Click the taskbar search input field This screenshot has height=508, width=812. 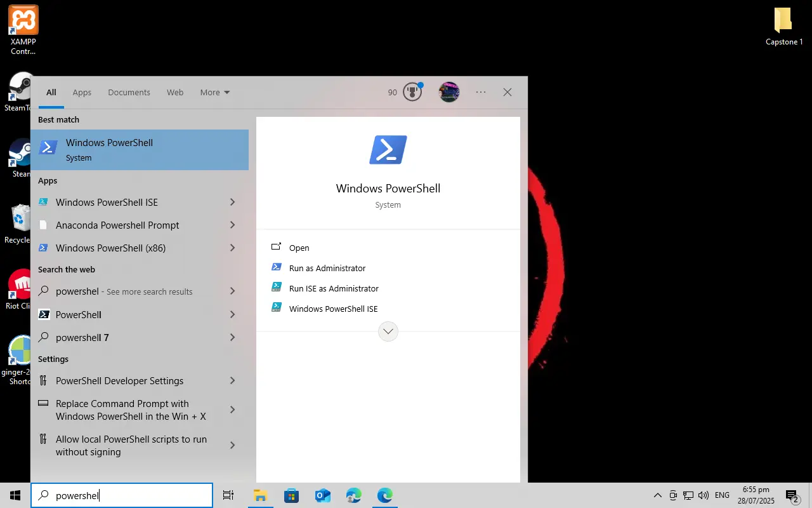(x=122, y=495)
